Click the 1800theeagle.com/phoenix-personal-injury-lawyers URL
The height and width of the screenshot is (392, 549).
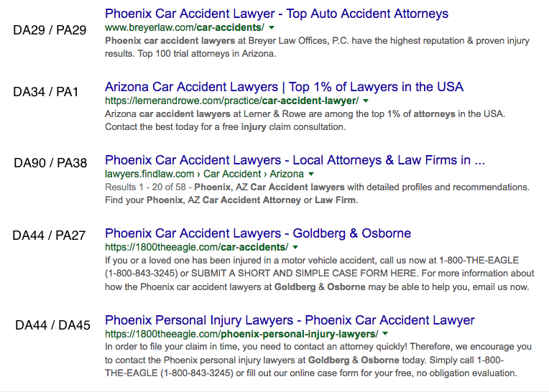coord(241,334)
